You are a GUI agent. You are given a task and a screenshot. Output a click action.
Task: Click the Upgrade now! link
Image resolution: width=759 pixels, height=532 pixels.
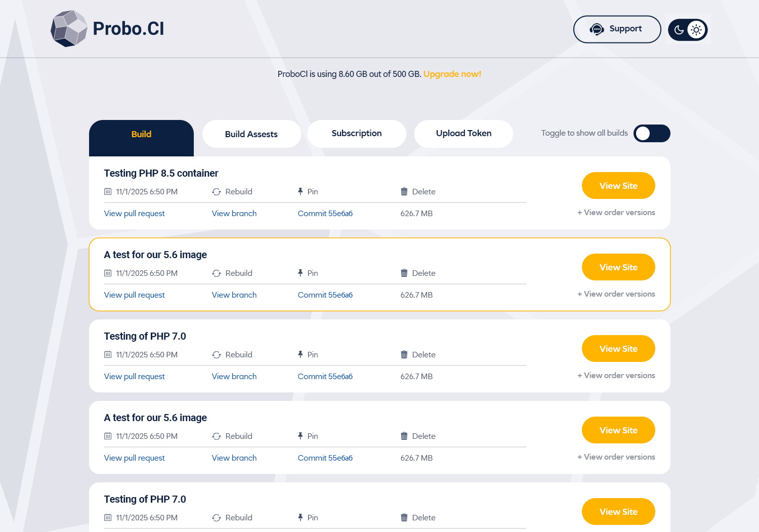(x=452, y=74)
